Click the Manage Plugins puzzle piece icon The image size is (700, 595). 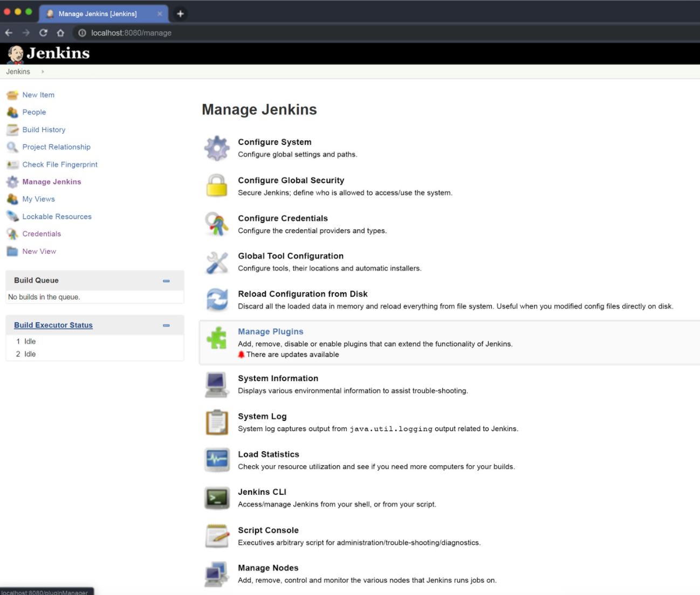click(x=217, y=338)
